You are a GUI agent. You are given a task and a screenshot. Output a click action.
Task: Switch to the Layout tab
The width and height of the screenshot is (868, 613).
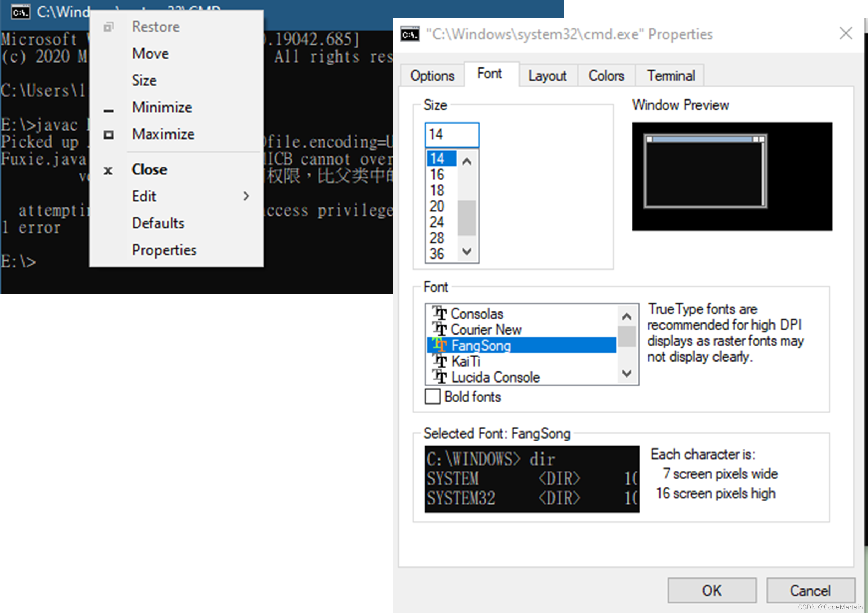548,76
